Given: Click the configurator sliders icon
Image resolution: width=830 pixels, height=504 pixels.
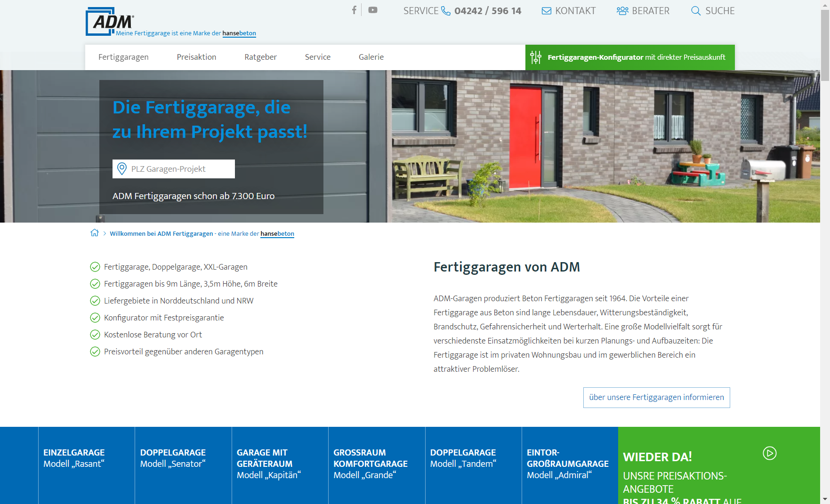Looking at the screenshot, I should (536, 57).
